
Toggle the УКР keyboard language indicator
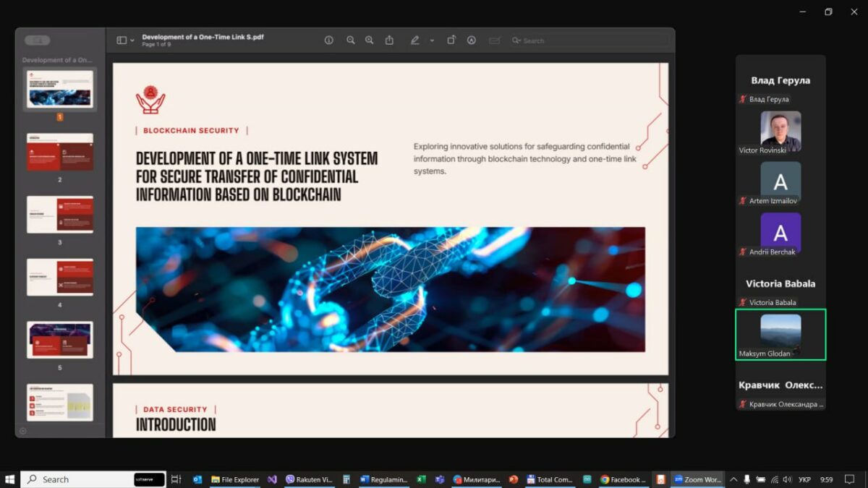804,479
